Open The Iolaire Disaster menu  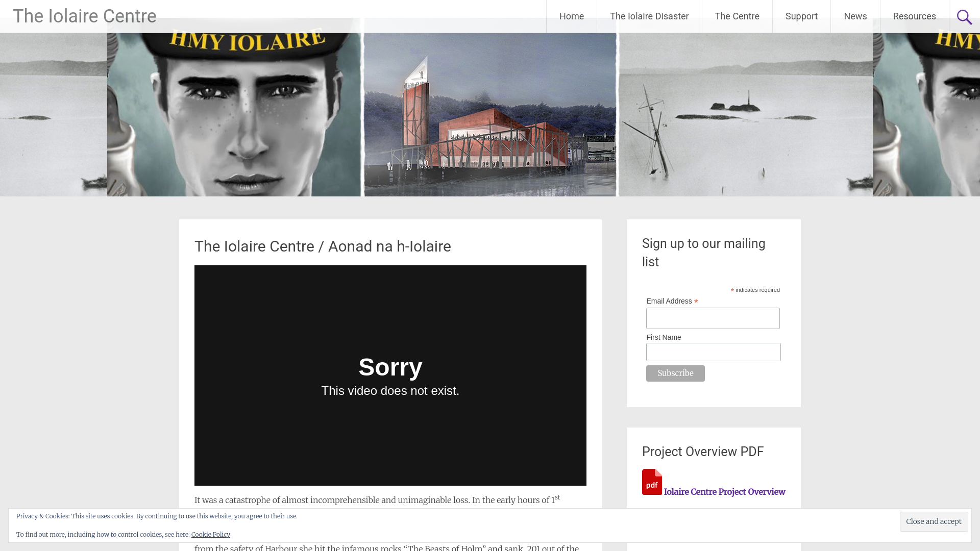[649, 16]
